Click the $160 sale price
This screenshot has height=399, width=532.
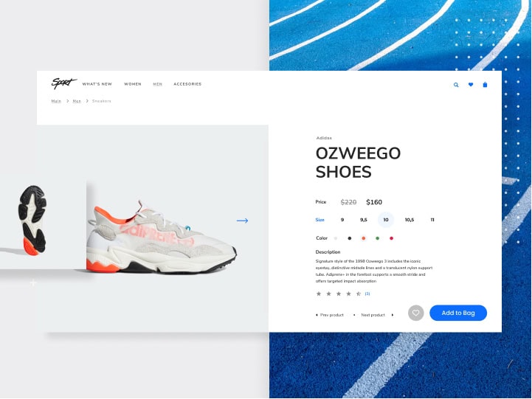click(x=374, y=202)
